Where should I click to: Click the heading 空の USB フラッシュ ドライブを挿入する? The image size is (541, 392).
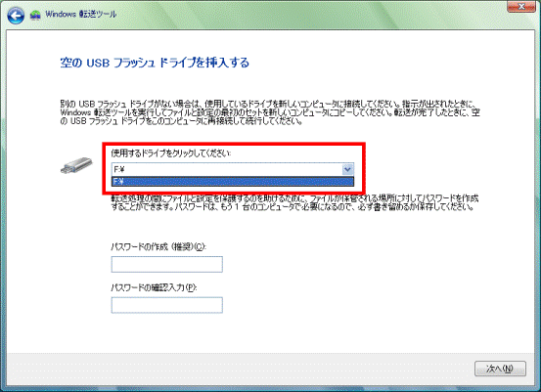pyautogui.click(x=155, y=63)
